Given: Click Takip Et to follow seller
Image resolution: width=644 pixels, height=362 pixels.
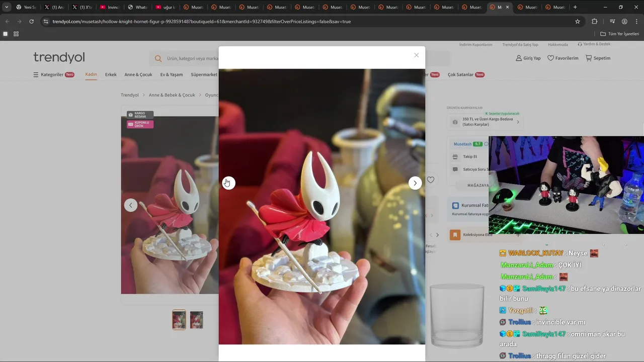Looking at the screenshot, I should pos(469,157).
